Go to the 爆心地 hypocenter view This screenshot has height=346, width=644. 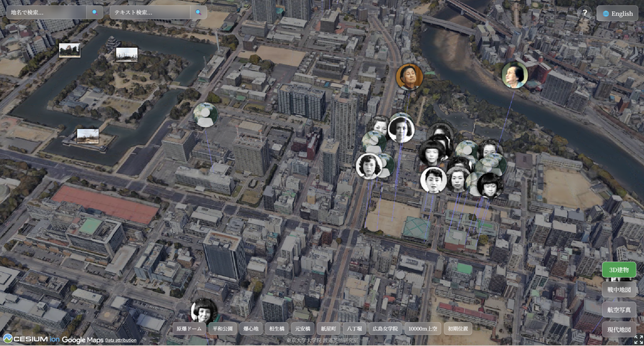point(251,329)
